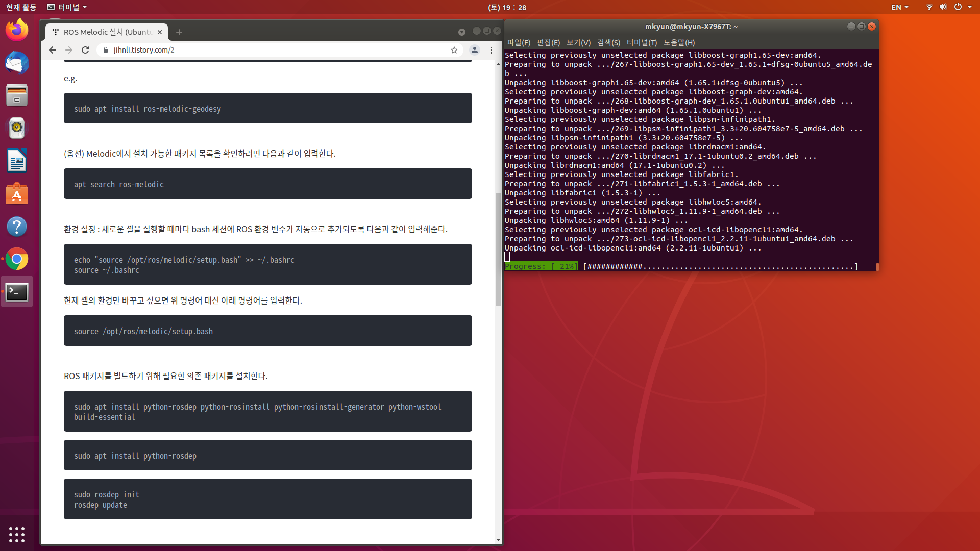This screenshot has width=980, height=551.
Task: Open the Wi-Fi network indicator
Action: [929, 7]
